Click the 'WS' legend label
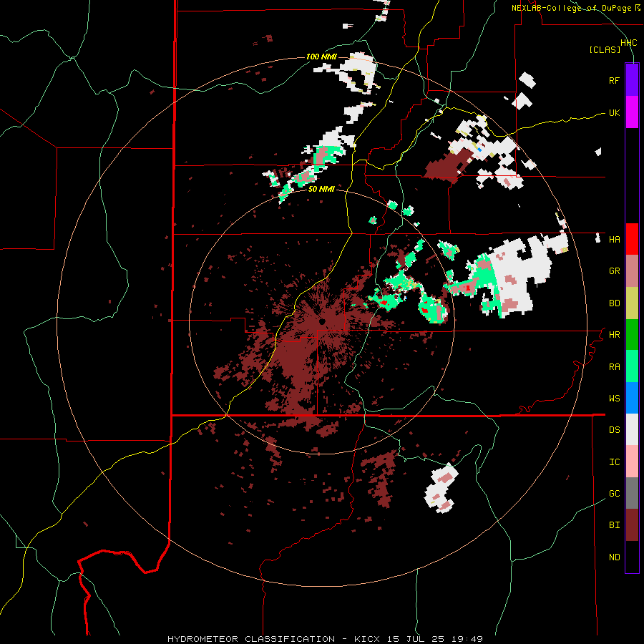The image size is (644, 644). [614, 399]
